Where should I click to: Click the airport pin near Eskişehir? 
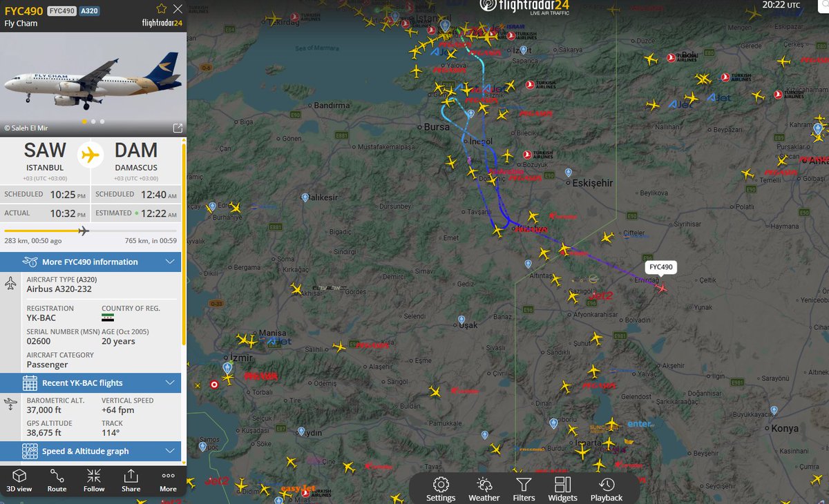click(x=568, y=172)
